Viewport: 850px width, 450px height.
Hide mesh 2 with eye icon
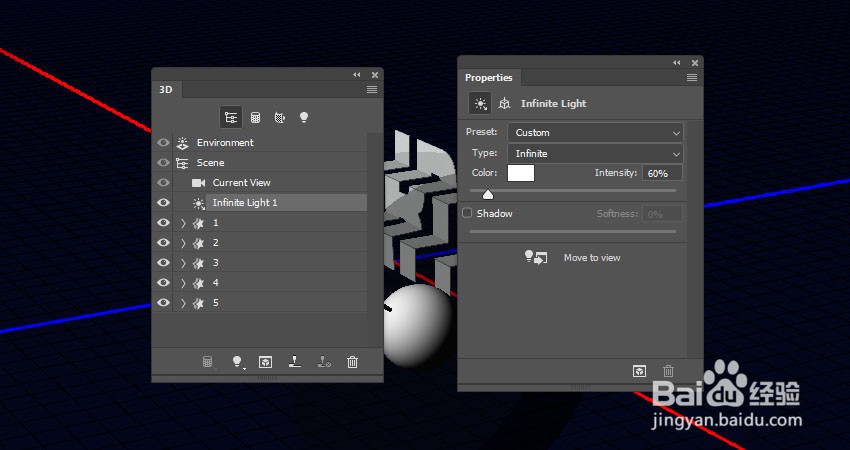(x=163, y=243)
